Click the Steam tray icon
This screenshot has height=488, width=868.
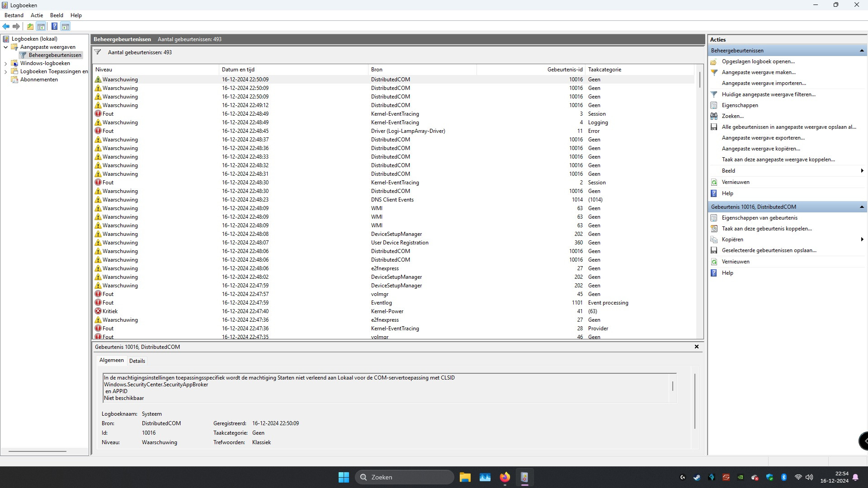click(x=697, y=477)
